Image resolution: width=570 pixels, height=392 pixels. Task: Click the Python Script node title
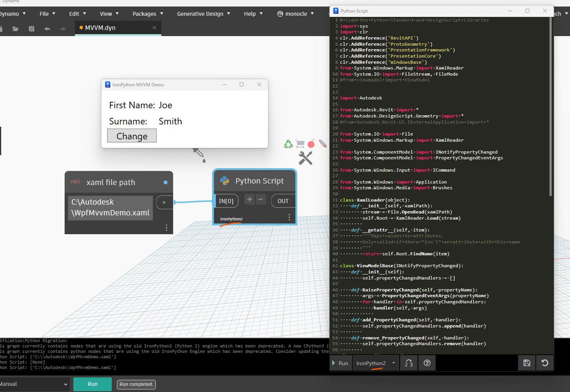(x=259, y=181)
